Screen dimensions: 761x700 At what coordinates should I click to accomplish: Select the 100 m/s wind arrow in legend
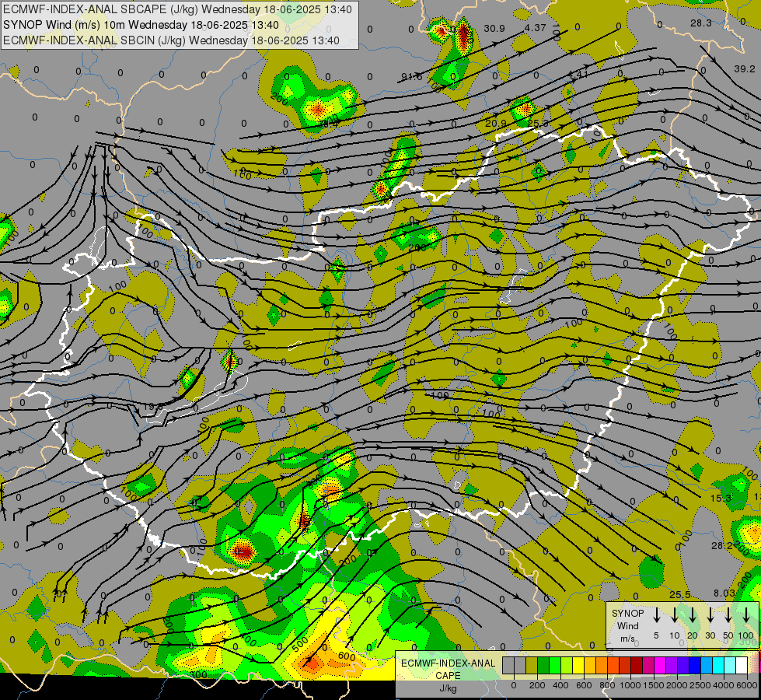point(746,615)
